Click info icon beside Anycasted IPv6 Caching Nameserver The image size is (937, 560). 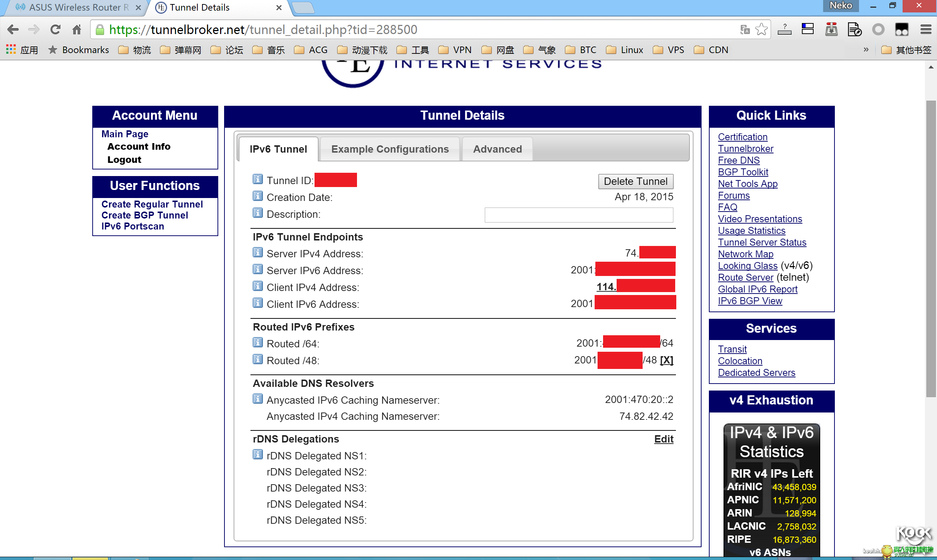point(257,399)
